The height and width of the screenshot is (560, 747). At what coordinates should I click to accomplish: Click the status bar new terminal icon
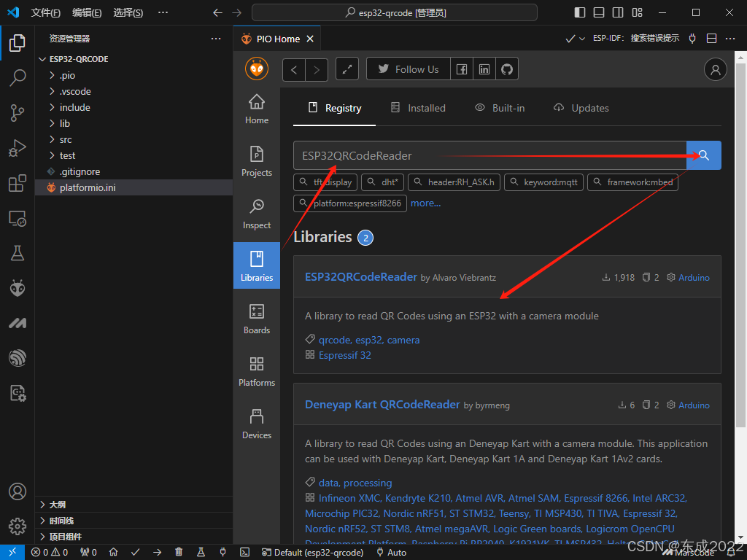pos(244,552)
